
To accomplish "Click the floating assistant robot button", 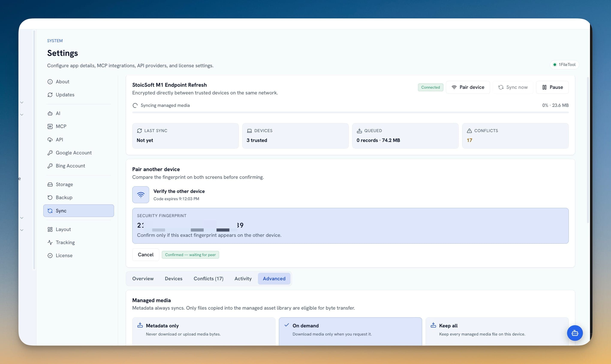I will pyautogui.click(x=575, y=333).
